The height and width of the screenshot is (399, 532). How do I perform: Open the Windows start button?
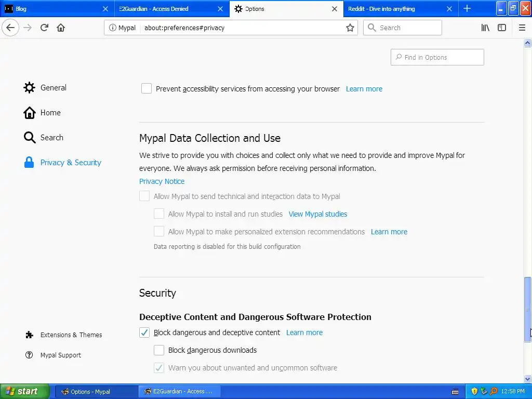[x=25, y=391]
